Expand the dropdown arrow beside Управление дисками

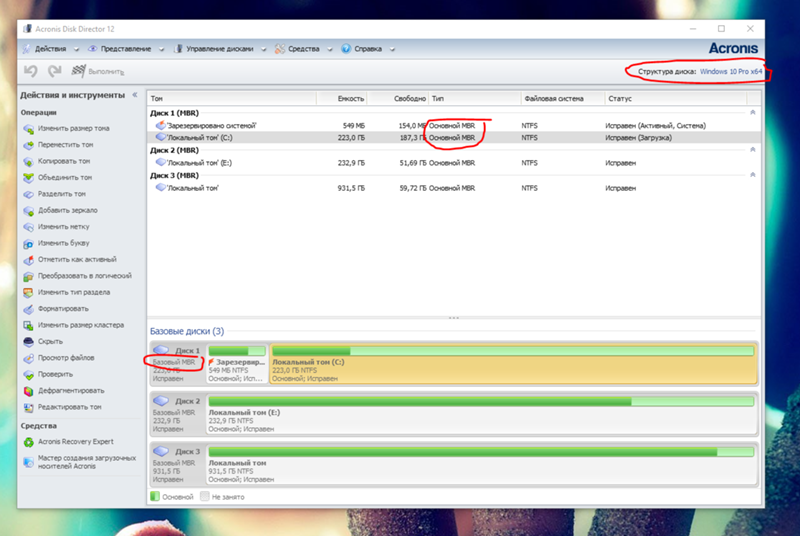click(264, 49)
